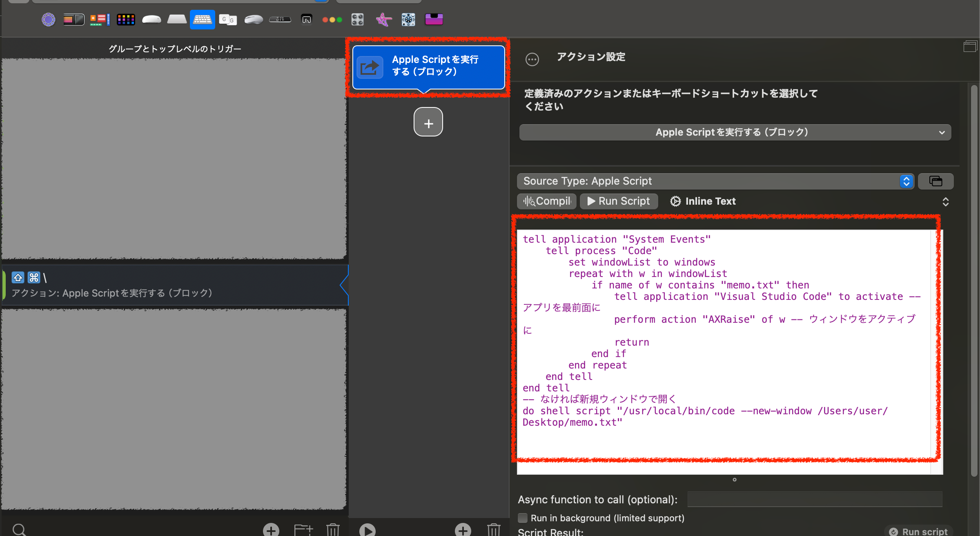Expand the Apple Script action dropdown
The width and height of the screenshot is (980, 536).
pos(735,132)
